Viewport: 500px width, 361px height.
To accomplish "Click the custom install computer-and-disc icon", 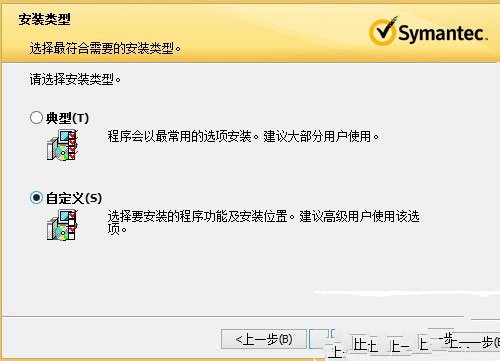I will (x=62, y=225).
